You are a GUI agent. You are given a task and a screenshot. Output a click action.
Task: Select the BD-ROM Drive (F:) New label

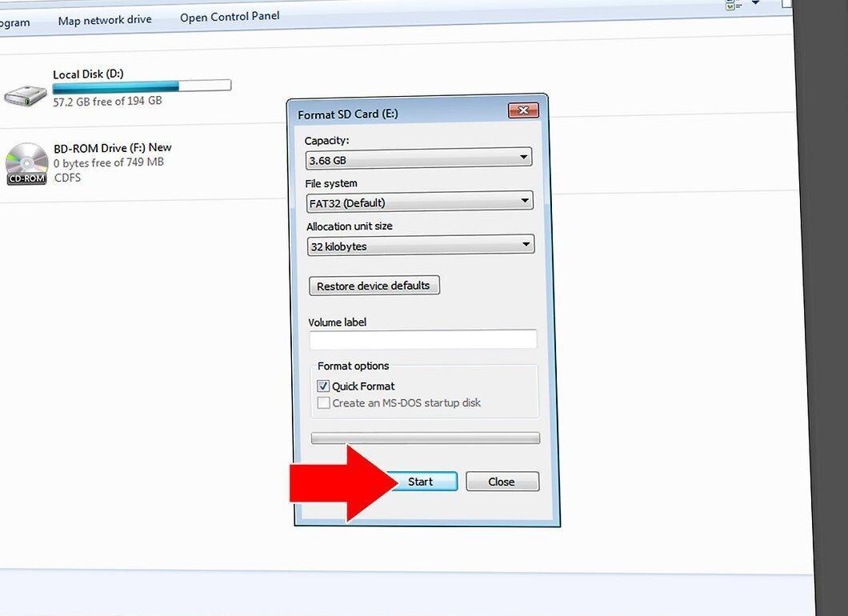[x=113, y=148]
